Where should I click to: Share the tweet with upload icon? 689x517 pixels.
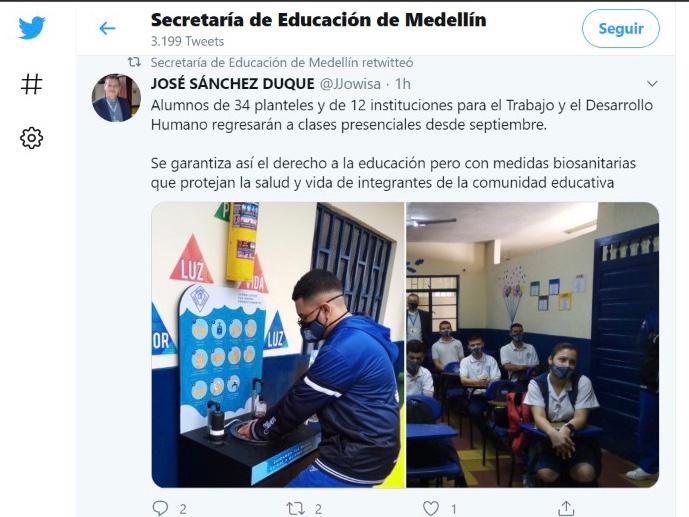pyautogui.click(x=566, y=508)
